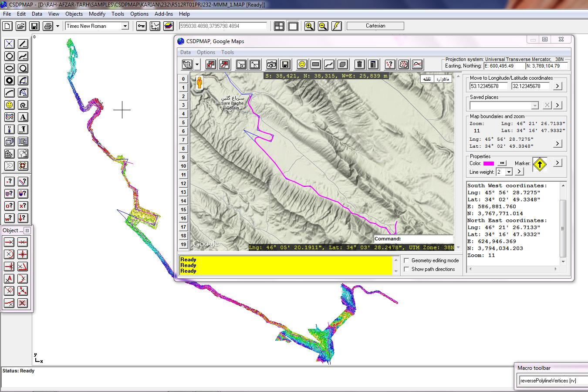The width and height of the screenshot is (588, 392).
Task: Click the latitude field with 32.12345678
Action: point(531,86)
